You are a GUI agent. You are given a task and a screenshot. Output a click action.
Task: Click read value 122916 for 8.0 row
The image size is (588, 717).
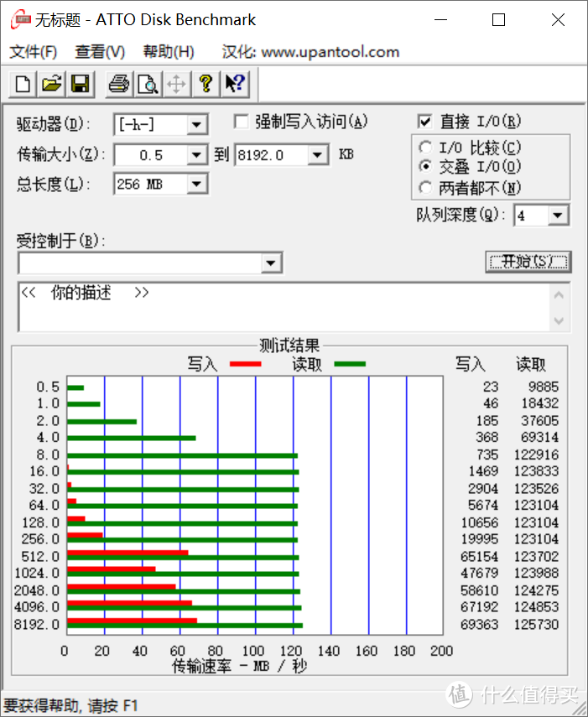coord(536,455)
